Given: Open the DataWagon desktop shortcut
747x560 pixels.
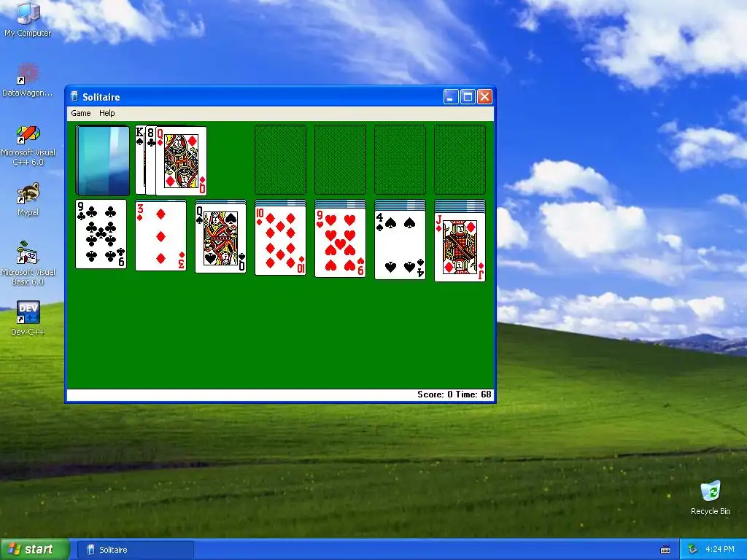Looking at the screenshot, I should coord(28,80).
